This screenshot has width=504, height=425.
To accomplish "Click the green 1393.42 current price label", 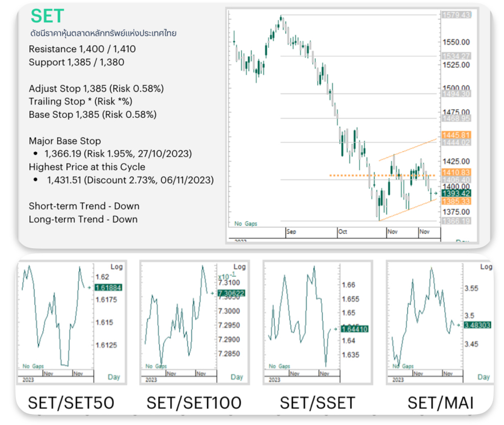I will click(x=457, y=193).
